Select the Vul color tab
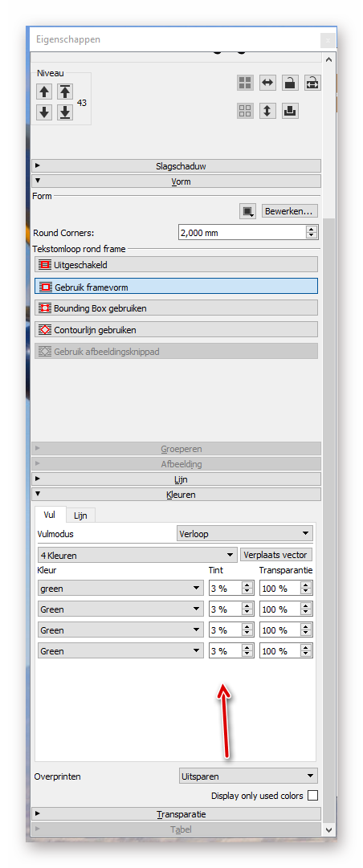The height and width of the screenshot is (868, 363). pos(50,514)
